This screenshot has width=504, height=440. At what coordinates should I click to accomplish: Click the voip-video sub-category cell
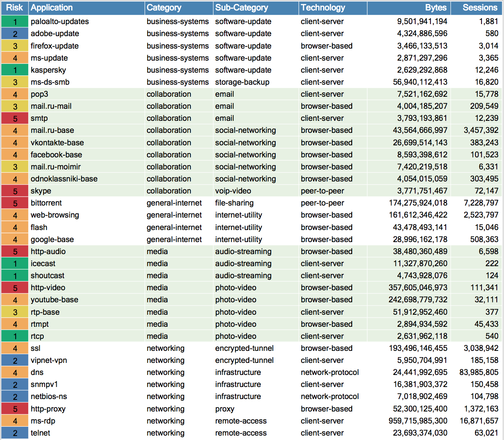tap(233, 191)
